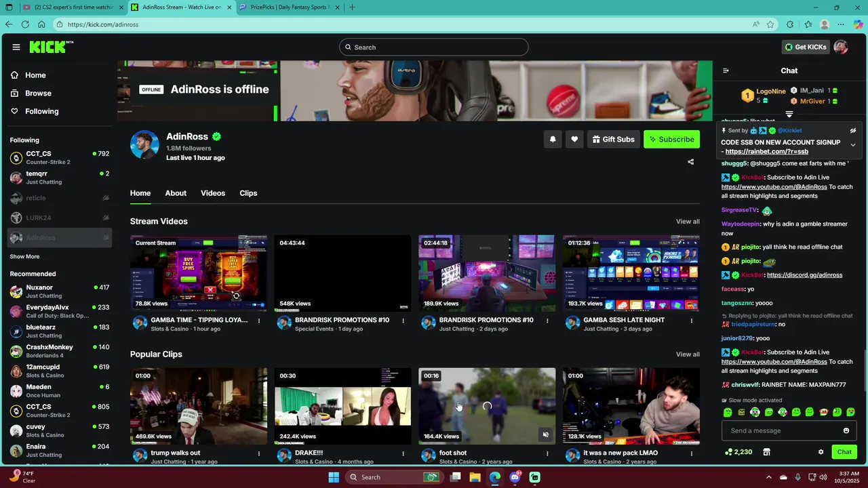This screenshot has width=868, height=488.
Task: Click the follow heart icon on channel
Action: (x=574, y=140)
